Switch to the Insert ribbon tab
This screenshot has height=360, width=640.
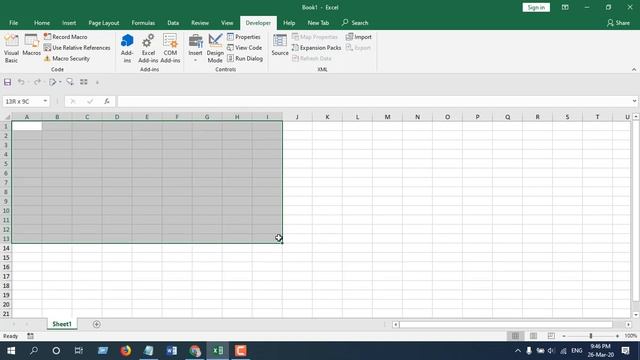click(x=69, y=23)
